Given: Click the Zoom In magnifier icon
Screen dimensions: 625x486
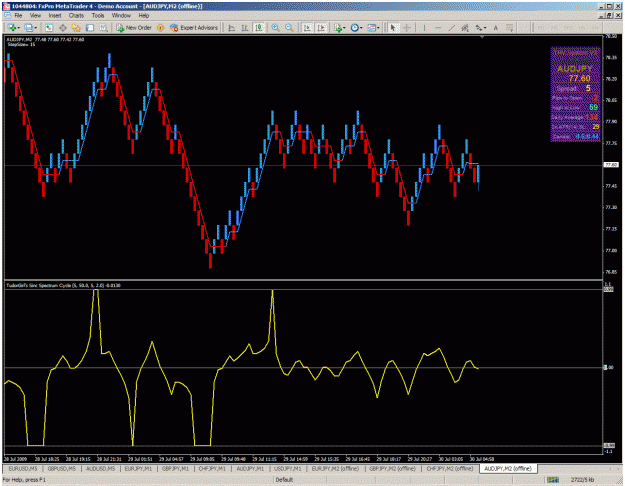Looking at the screenshot, I should [x=275, y=28].
